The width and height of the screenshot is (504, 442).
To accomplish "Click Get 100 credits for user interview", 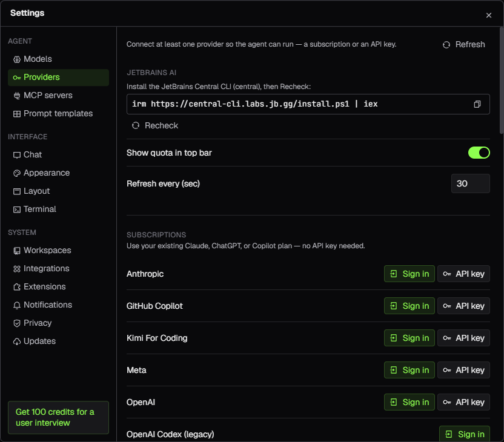I will pos(58,417).
